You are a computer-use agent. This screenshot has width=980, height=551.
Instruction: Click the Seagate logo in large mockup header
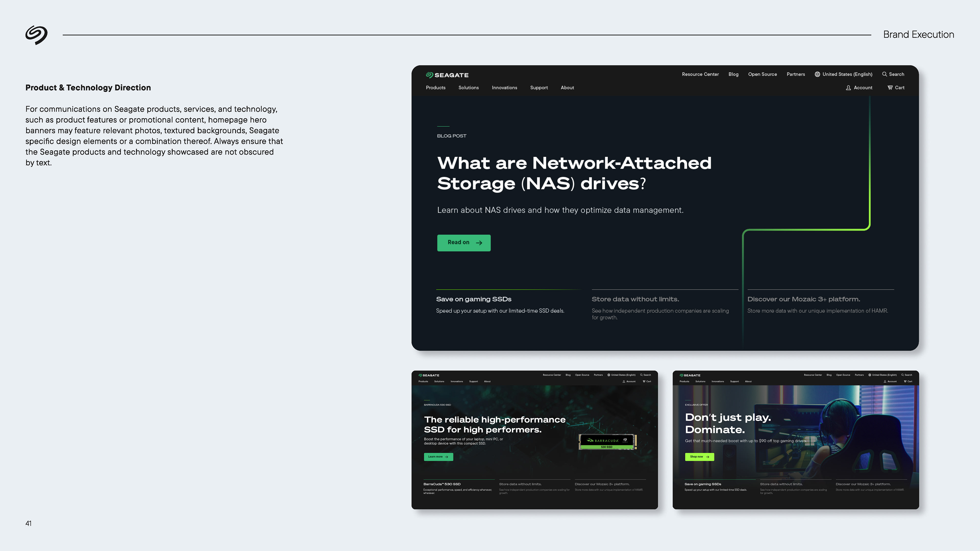point(447,75)
